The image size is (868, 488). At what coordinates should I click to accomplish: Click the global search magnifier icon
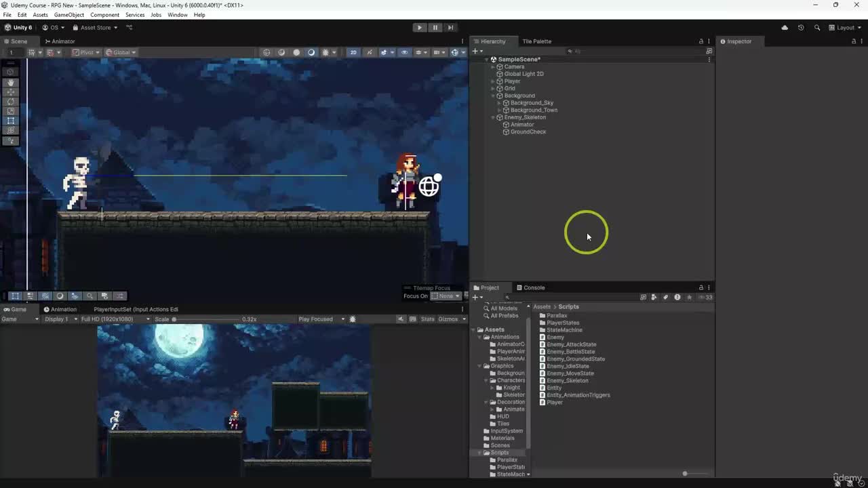(817, 28)
